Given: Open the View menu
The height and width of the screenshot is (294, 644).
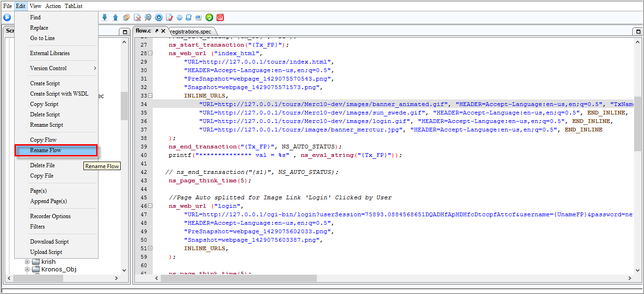Looking at the screenshot, I should pyautogui.click(x=35, y=6).
